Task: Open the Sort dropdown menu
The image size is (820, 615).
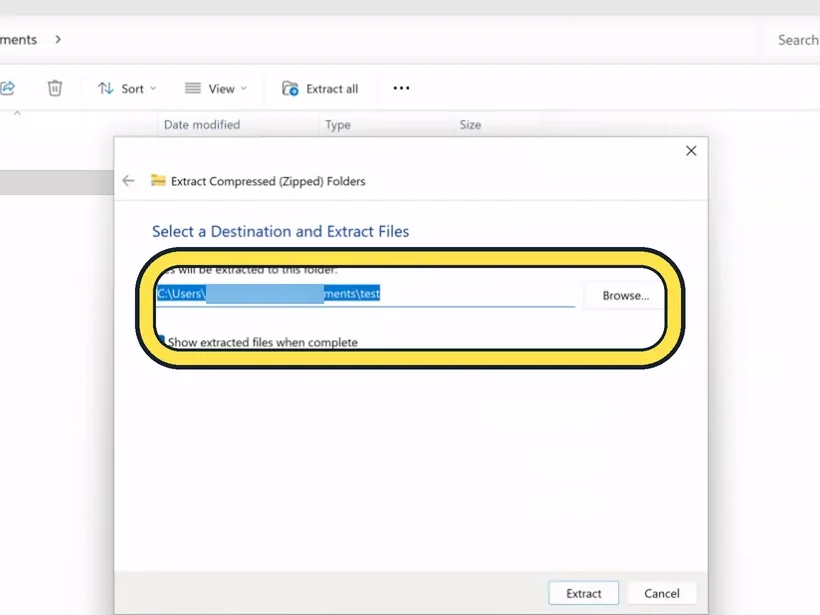Action: pyautogui.click(x=127, y=89)
